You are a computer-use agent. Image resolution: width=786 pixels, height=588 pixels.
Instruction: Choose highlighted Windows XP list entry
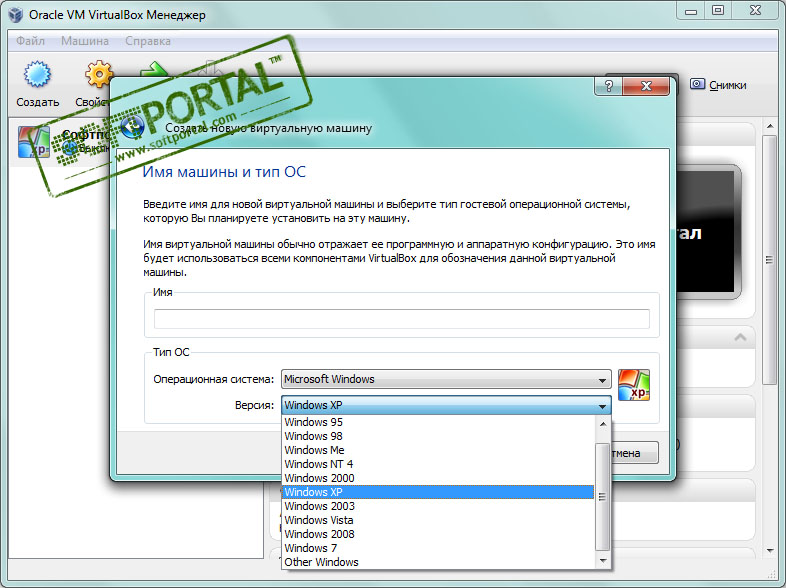[438, 492]
